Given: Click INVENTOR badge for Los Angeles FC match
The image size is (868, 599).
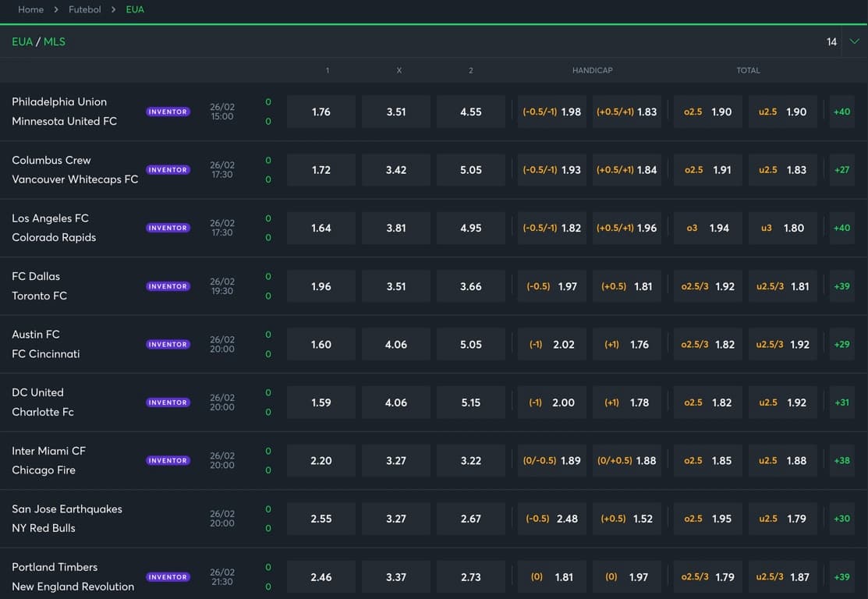Looking at the screenshot, I should point(168,228).
